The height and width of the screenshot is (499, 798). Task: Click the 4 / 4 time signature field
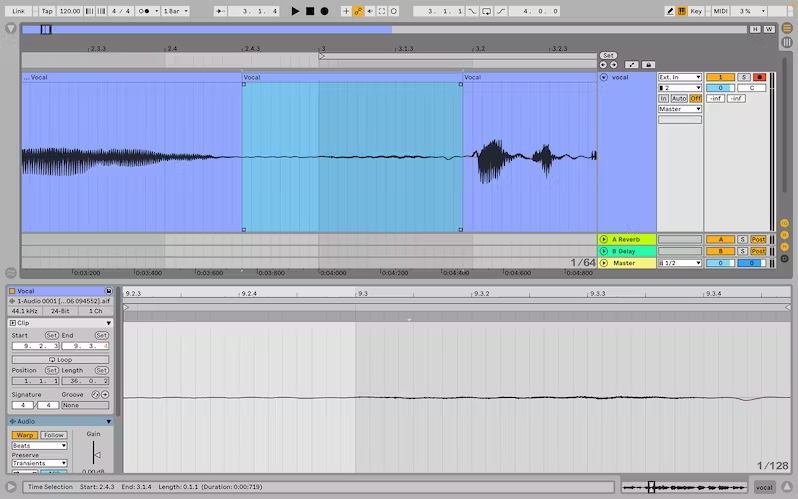(x=121, y=11)
